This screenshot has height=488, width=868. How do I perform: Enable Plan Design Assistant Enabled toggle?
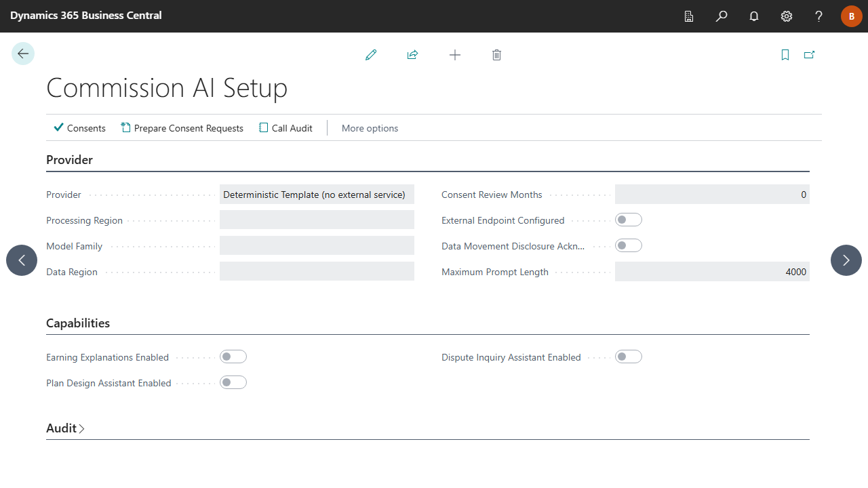click(233, 382)
